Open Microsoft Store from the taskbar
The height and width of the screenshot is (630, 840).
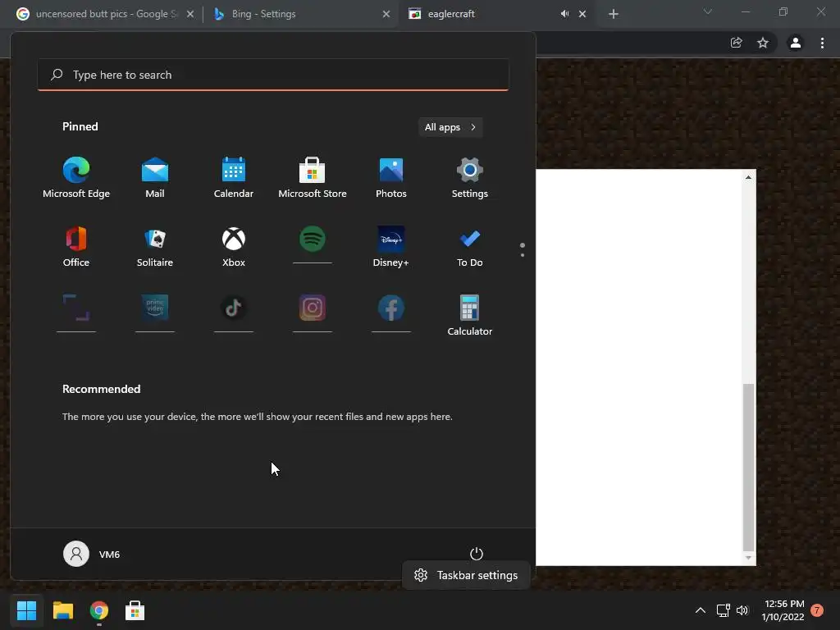[x=135, y=610]
